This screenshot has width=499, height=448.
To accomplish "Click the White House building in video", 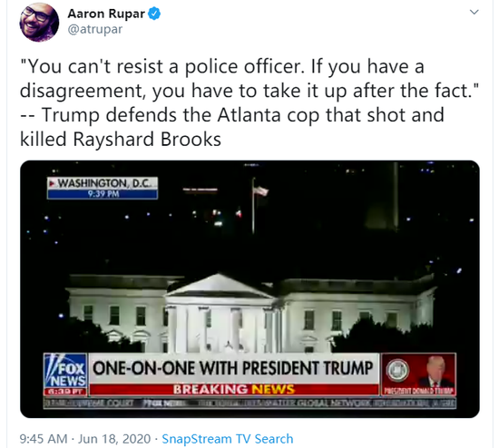I will coord(249,314).
